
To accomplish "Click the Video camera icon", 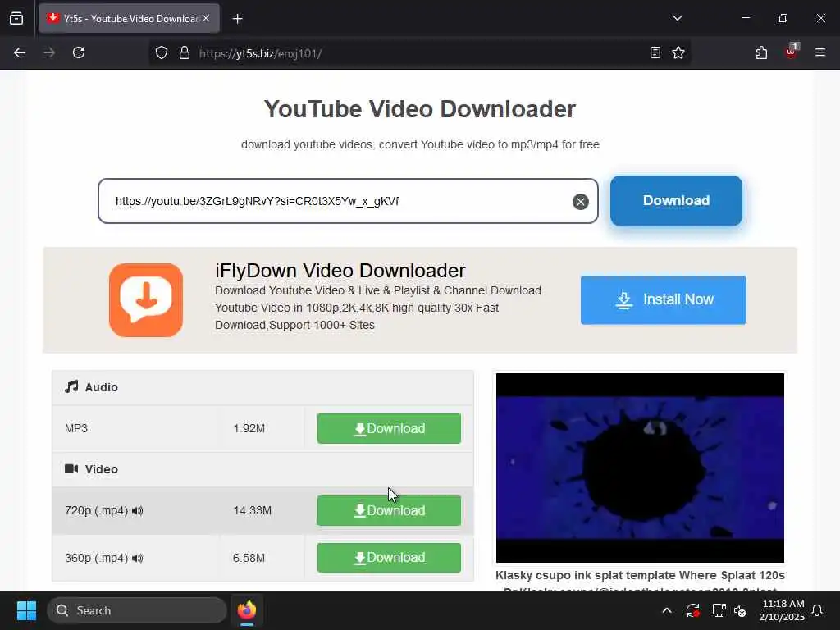I will pyautogui.click(x=71, y=468).
